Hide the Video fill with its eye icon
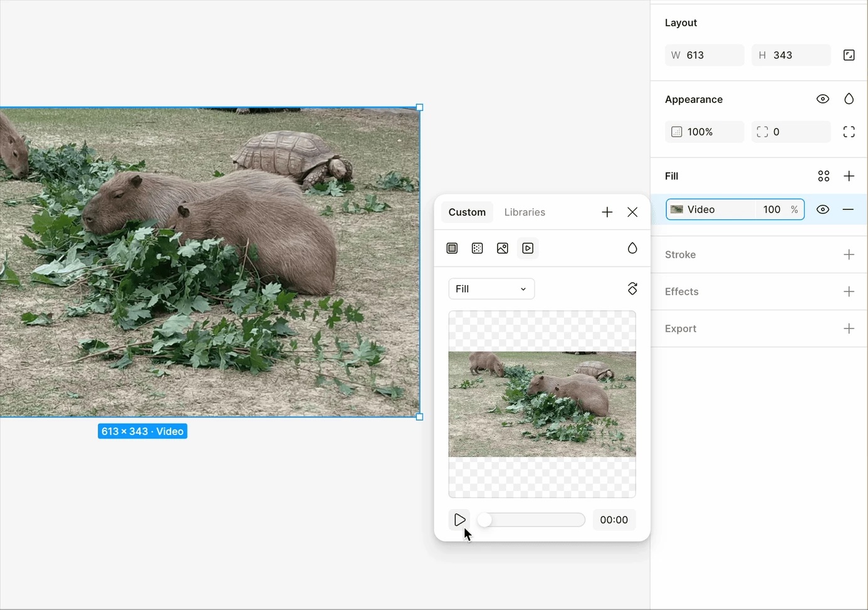The width and height of the screenshot is (868, 610). coord(823,209)
